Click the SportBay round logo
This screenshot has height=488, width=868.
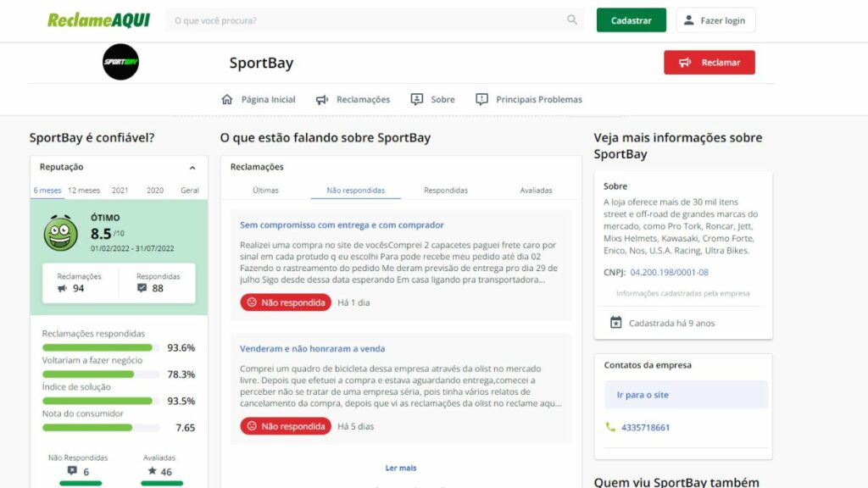click(x=120, y=62)
